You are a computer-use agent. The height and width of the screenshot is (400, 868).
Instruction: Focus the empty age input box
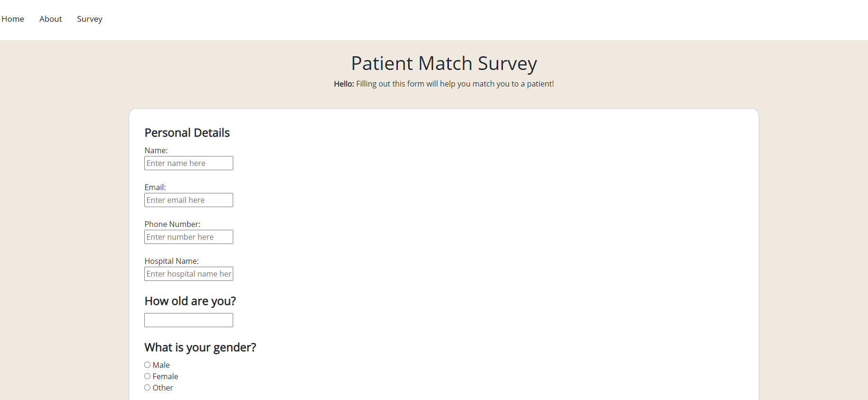[x=188, y=320]
